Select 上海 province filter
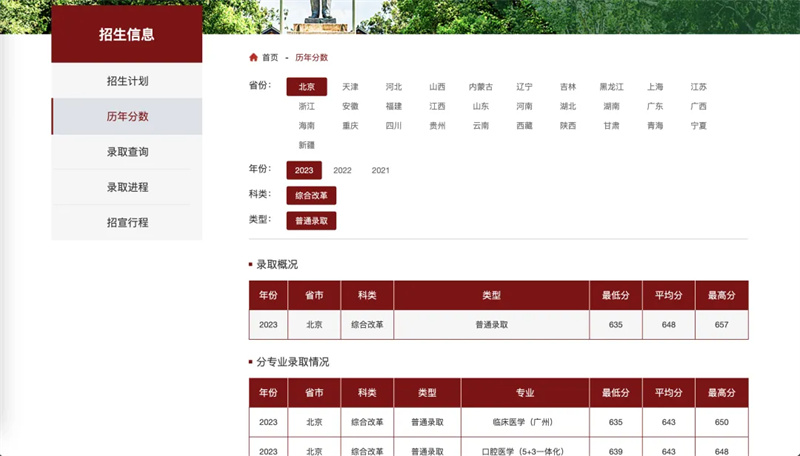Screen dimensions: 800x456 pyautogui.click(x=655, y=87)
